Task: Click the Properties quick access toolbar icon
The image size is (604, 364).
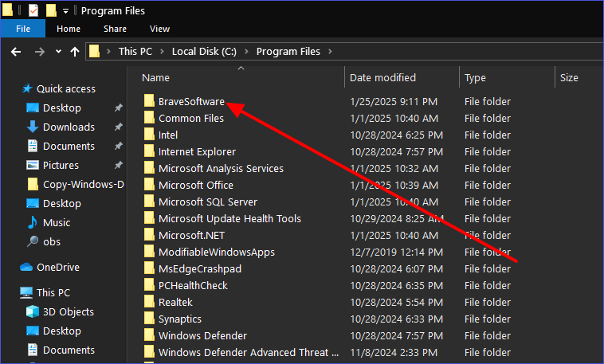Action: pyautogui.click(x=33, y=10)
